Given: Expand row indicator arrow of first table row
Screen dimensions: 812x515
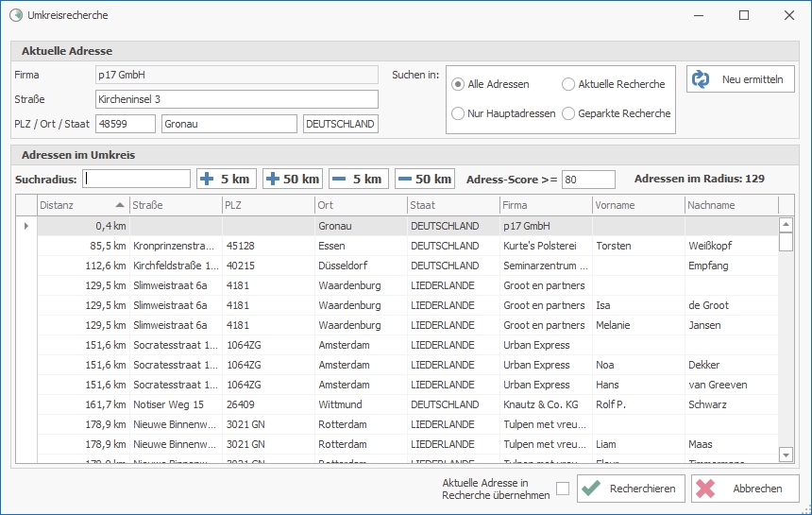Looking at the screenshot, I should click(x=25, y=226).
